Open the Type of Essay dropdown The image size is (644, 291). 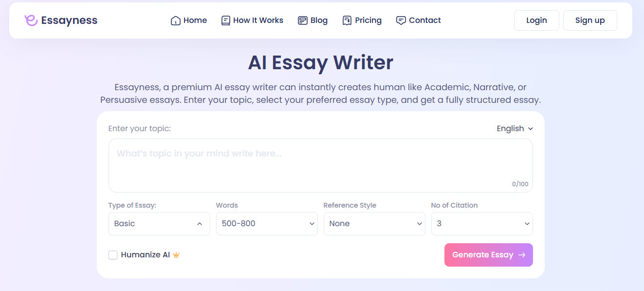159,223
